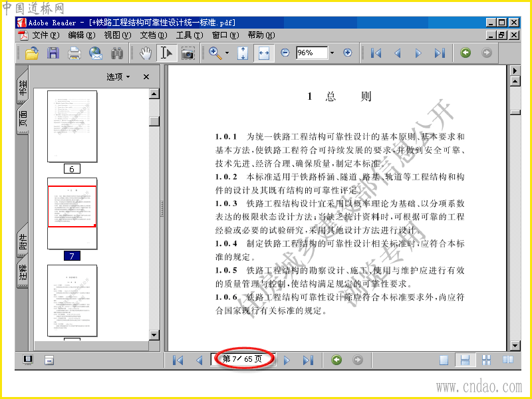Select the Zoom In magnifier tool

215,53
